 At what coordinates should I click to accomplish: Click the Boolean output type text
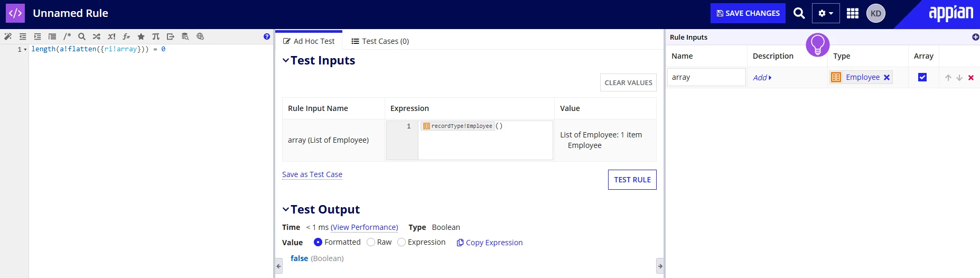click(x=446, y=227)
